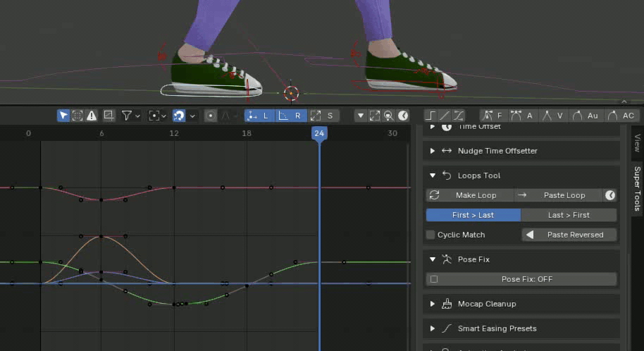
Task: Enable L location channel filter
Action: pos(259,116)
